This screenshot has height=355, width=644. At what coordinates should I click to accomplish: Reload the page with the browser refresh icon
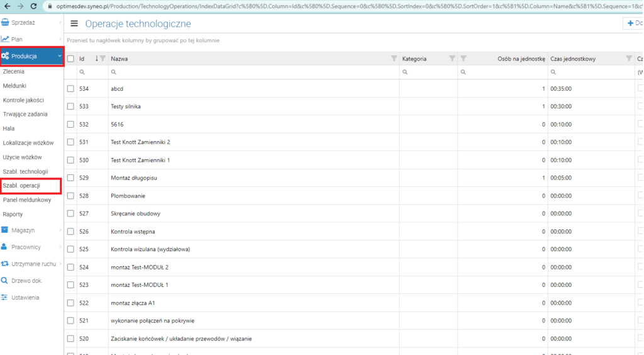[x=34, y=6]
